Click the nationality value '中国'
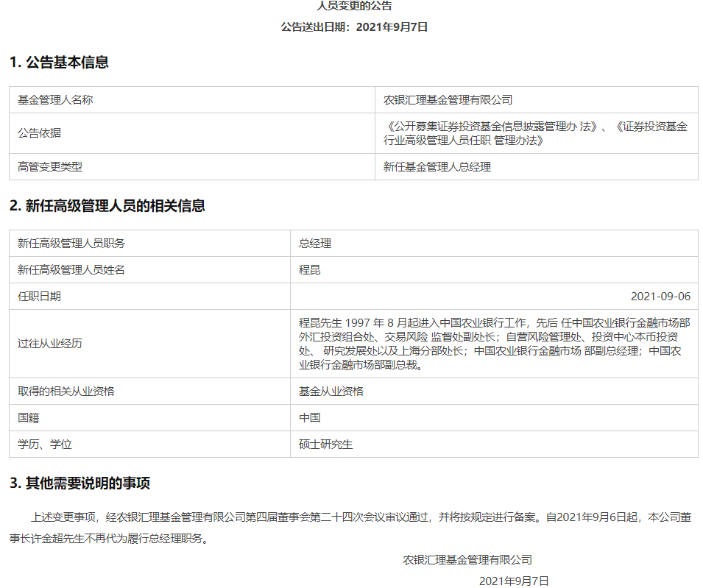 click(x=310, y=418)
